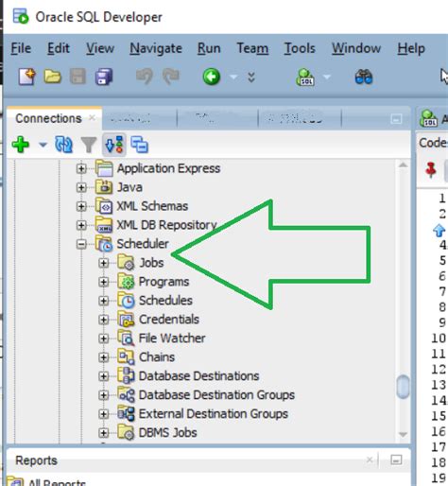Close the Connections tab

click(x=92, y=118)
